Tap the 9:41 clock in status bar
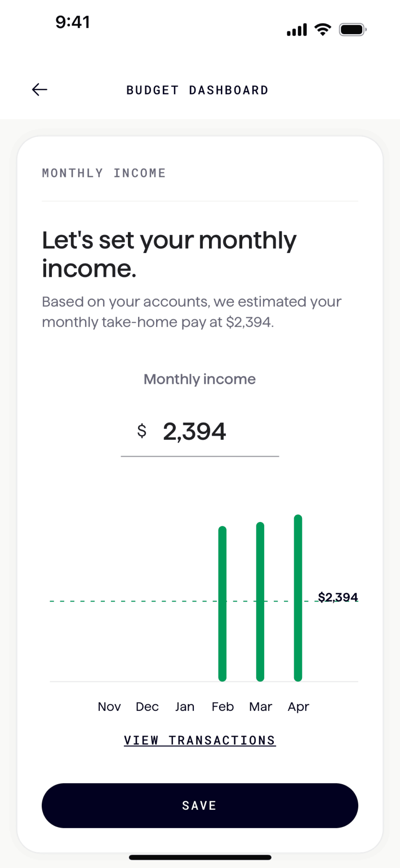 (x=73, y=22)
